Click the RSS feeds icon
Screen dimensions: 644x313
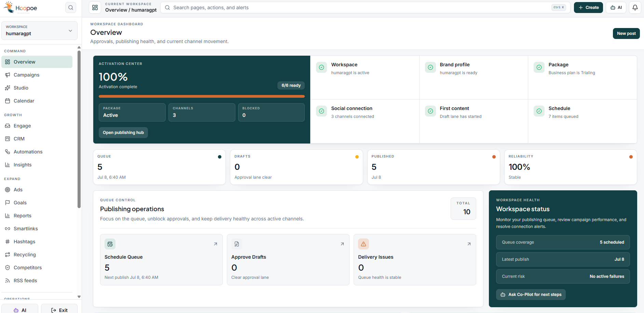pos(8,281)
